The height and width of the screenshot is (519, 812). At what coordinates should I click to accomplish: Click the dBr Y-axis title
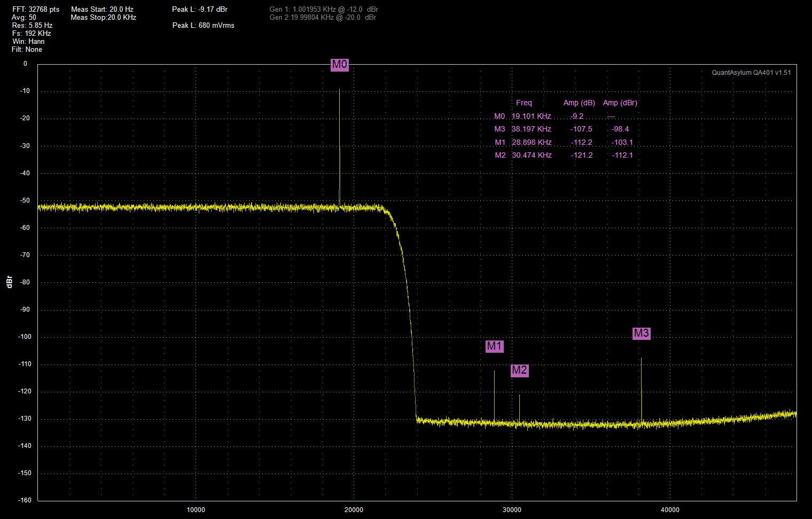tap(9, 282)
